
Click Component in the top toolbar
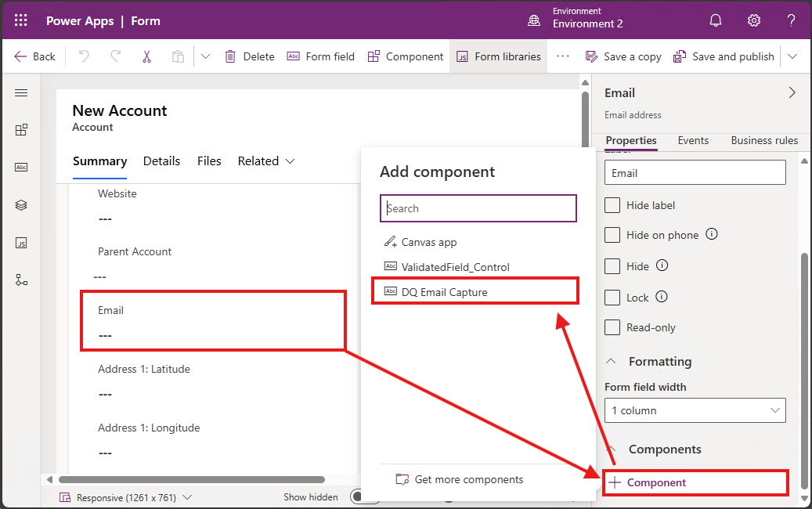[x=406, y=56]
